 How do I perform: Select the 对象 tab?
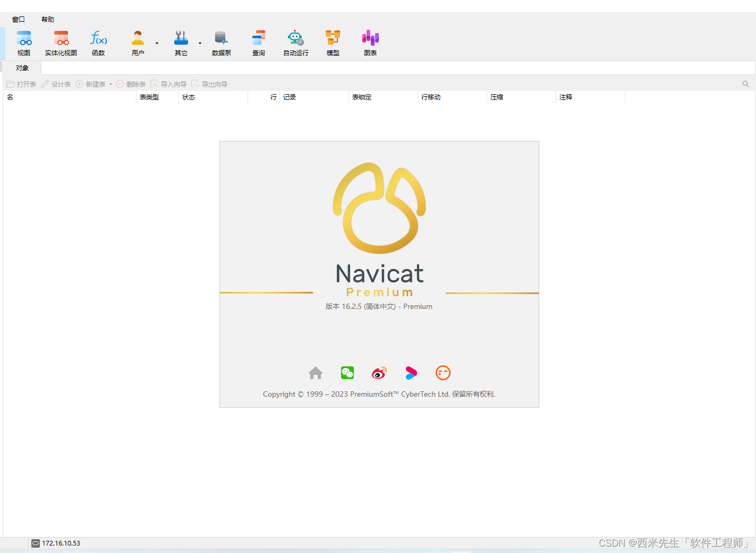pos(22,68)
